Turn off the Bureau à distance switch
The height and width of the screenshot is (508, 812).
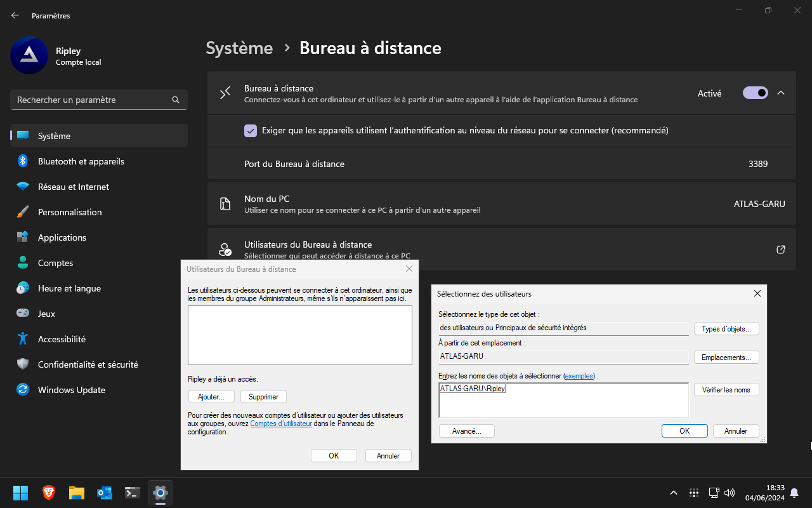pyautogui.click(x=756, y=93)
